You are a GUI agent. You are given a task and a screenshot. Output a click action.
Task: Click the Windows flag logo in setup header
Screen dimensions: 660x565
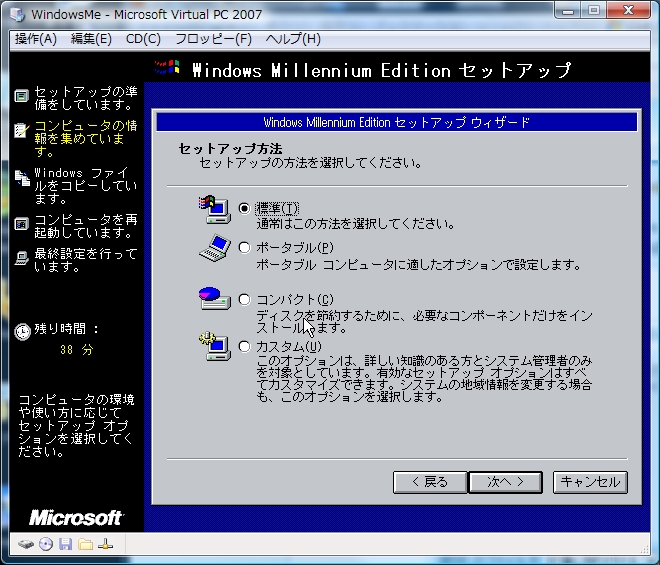(x=167, y=67)
